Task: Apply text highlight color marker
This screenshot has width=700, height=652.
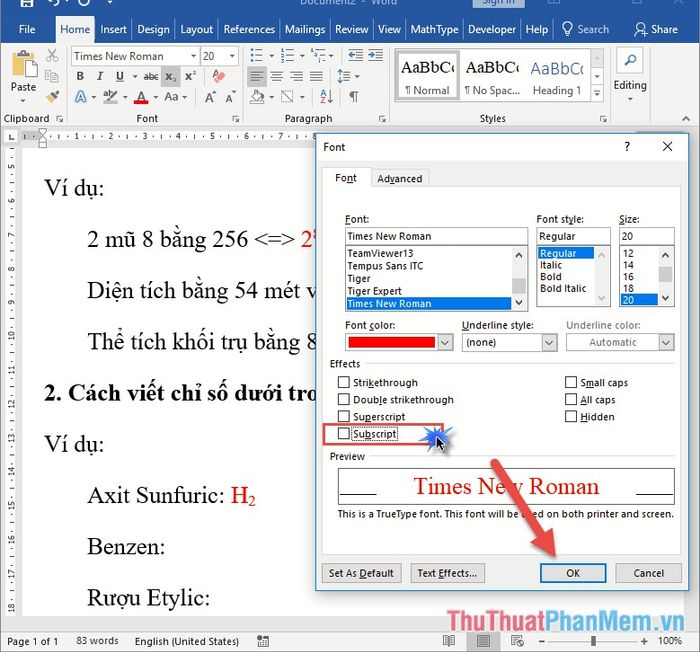Action: pyautogui.click(x=110, y=96)
